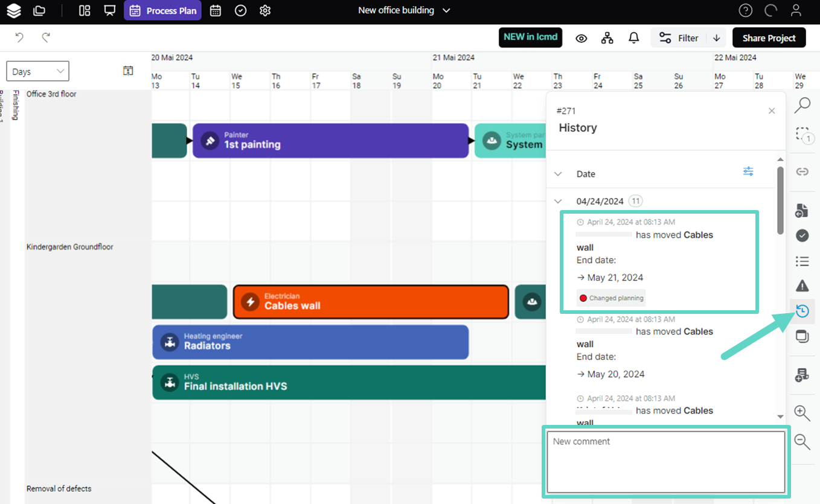Open the Days time scale dropdown
Image resolution: width=820 pixels, height=504 pixels.
[x=38, y=71]
